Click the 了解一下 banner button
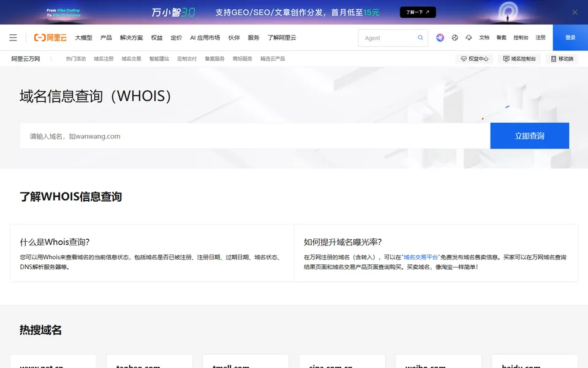The image size is (588, 368). point(418,12)
